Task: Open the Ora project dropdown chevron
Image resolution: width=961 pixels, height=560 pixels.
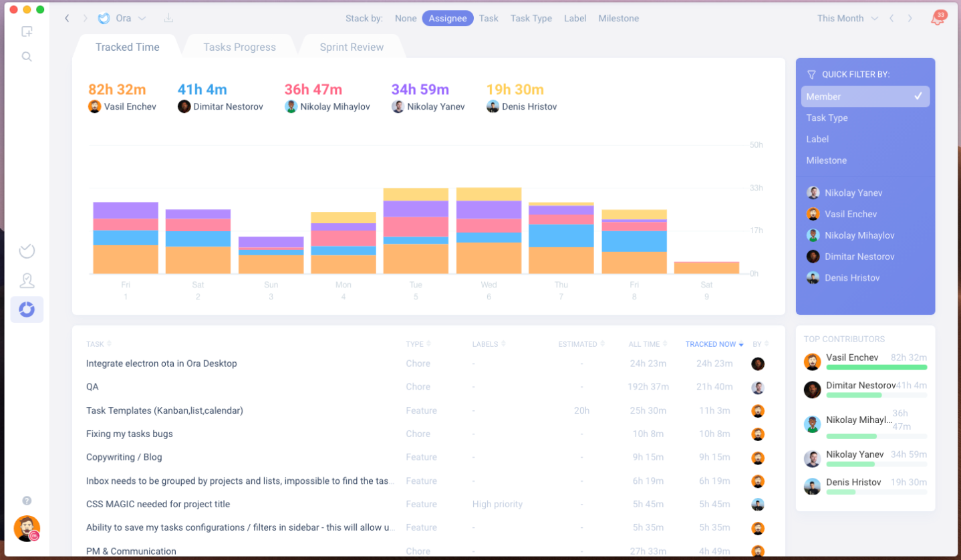Action: [142, 18]
